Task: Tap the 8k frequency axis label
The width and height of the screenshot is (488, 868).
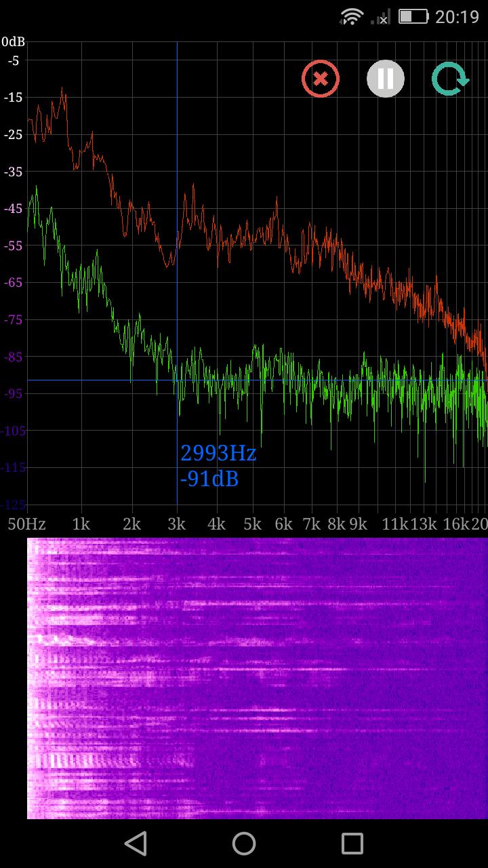Action: [336, 524]
